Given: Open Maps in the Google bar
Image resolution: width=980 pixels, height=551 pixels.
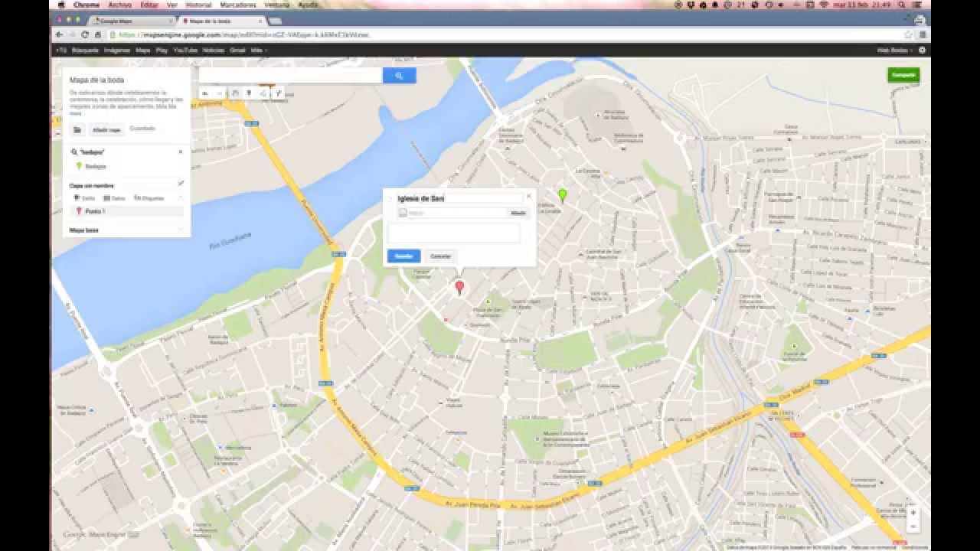Looking at the screenshot, I should pyautogui.click(x=143, y=50).
